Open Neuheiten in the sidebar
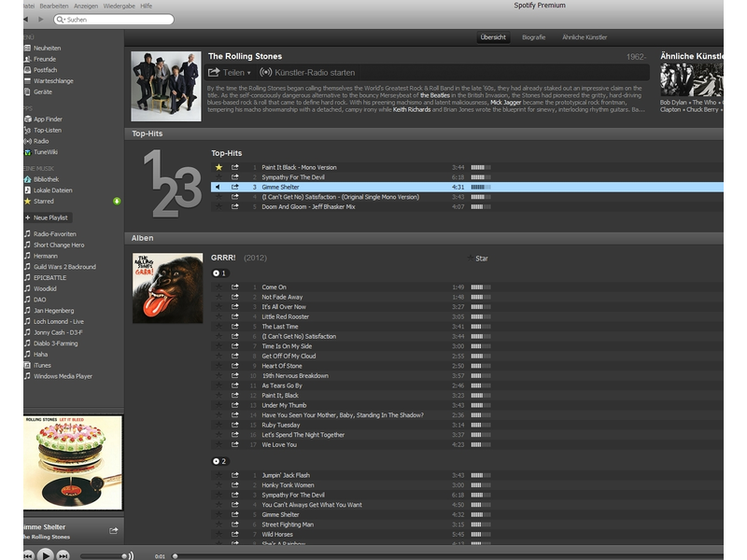 (48, 49)
